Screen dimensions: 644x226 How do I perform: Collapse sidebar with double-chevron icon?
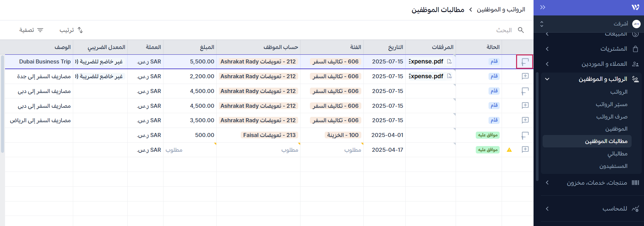pos(543,7)
